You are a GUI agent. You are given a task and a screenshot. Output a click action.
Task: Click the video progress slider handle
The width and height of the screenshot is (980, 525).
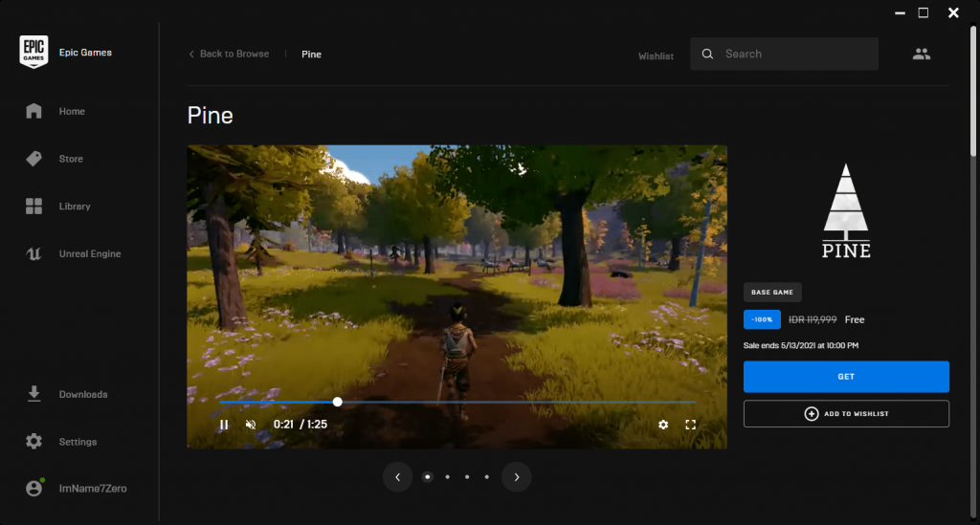point(338,402)
